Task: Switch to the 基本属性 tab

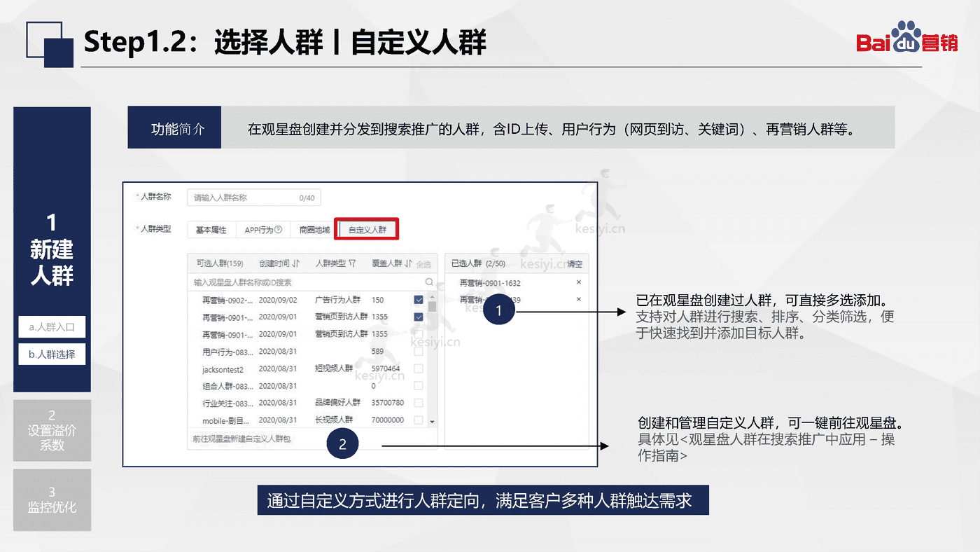Action: click(x=211, y=230)
